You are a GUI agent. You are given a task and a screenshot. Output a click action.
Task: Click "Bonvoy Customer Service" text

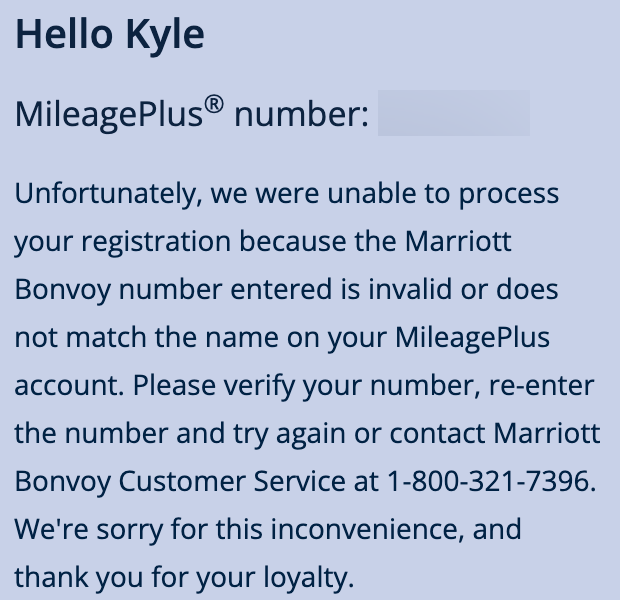click(180, 481)
